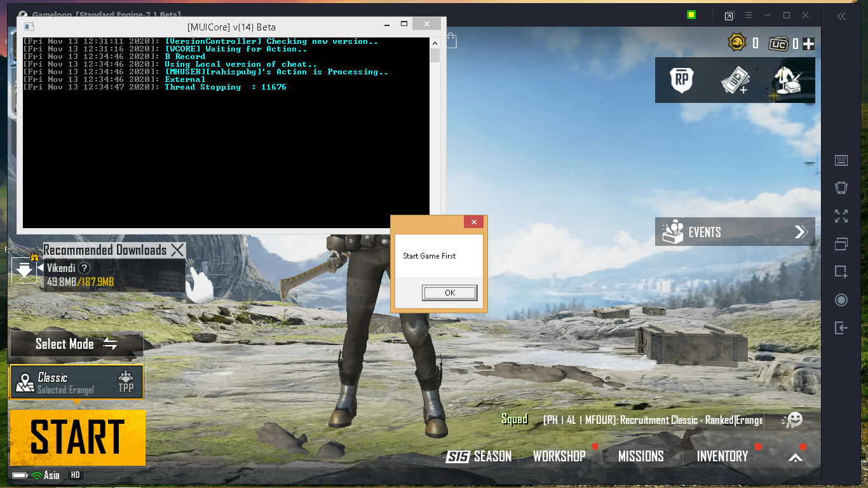Expand the EVENTS panel double chevron
Image resolution: width=868 pixels, height=488 pixels.
[801, 232]
